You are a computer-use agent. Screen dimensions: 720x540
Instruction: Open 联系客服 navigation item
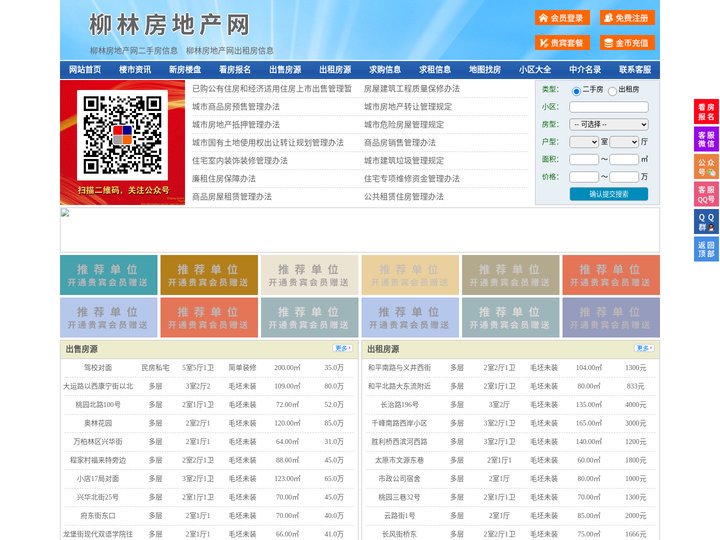636,70
